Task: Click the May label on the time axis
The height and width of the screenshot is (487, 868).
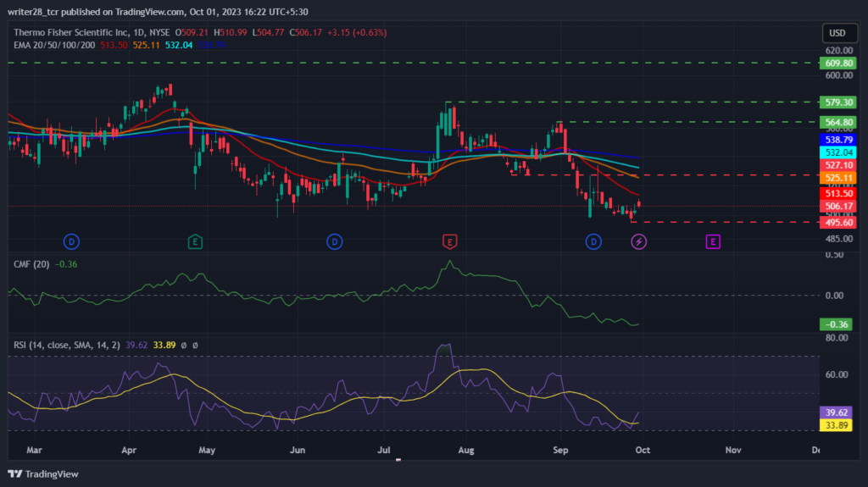Action: 207,451
